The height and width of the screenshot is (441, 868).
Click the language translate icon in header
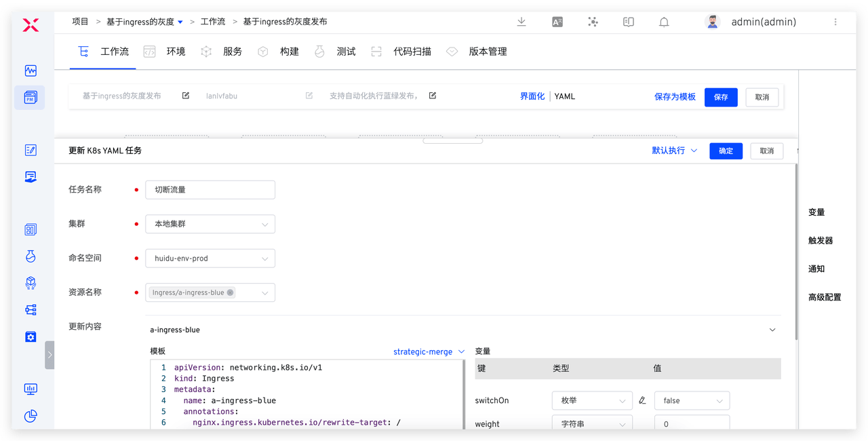pos(557,22)
